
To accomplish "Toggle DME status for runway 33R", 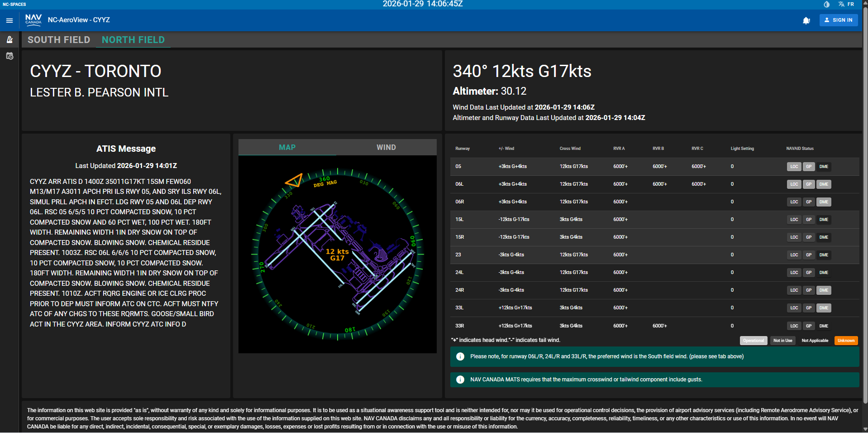I will pyautogui.click(x=824, y=326).
